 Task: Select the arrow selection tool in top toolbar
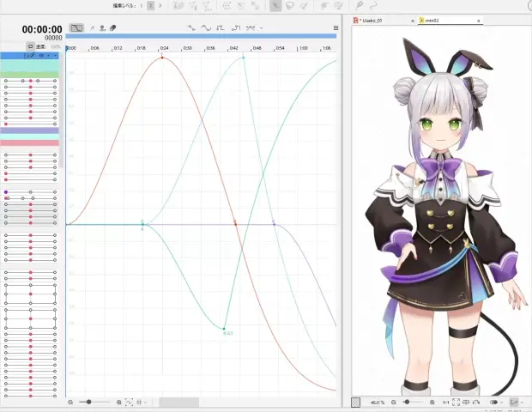(275, 6)
